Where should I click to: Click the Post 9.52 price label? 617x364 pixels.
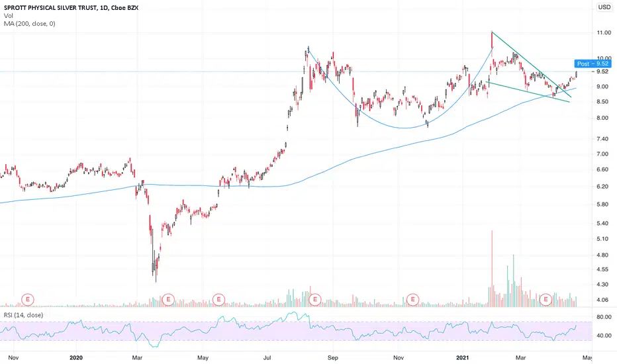pyautogui.click(x=593, y=64)
